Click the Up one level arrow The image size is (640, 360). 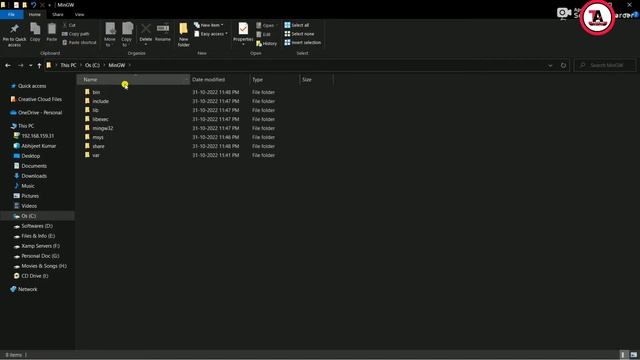click(x=39, y=65)
